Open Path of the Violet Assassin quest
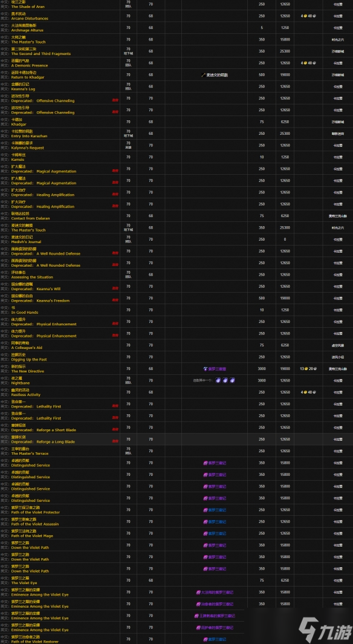Image resolution: width=353 pixels, height=644 pixels. [35, 524]
